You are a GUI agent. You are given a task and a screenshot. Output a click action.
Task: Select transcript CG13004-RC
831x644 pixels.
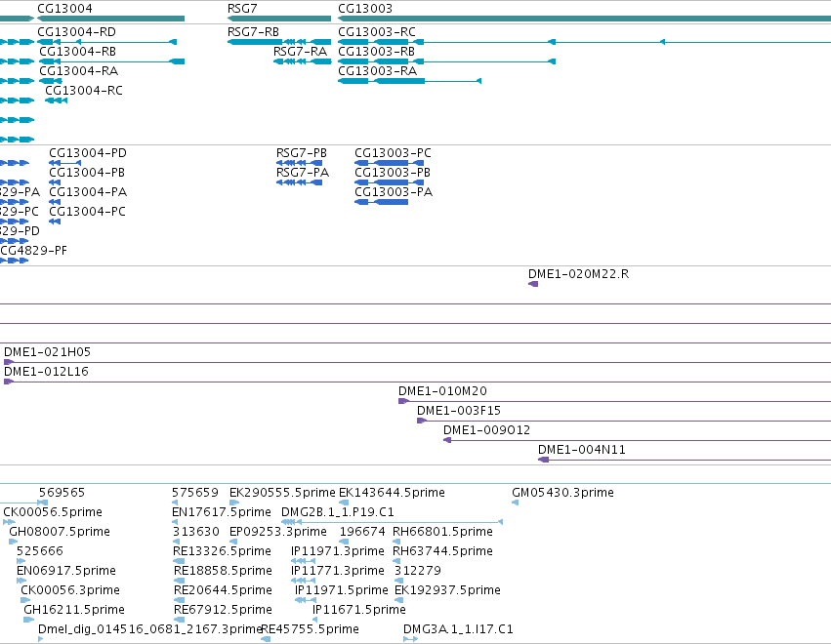84,91
